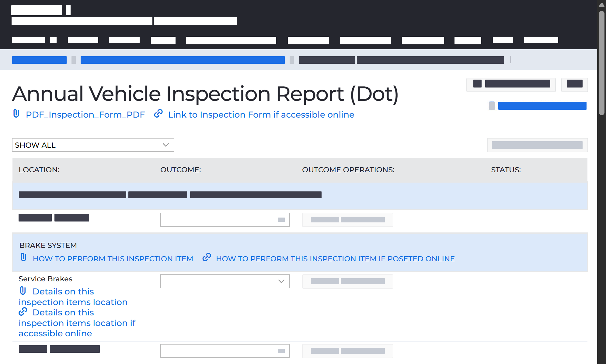The width and height of the screenshot is (606, 364).
Task: Open HOW TO PERFORM THIS INSPECTION ITEM attachment
Action: (113, 259)
